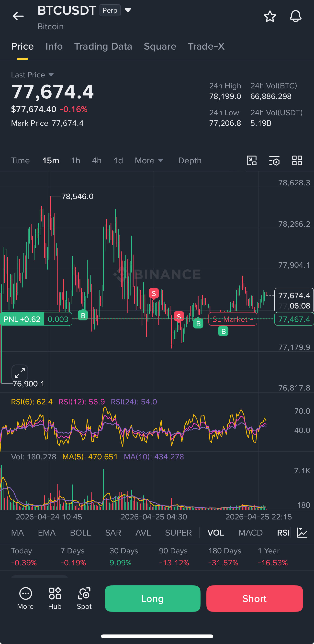Viewport: 314px width, 644px height.
Task: Tap the Short button
Action: coord(254,599)
